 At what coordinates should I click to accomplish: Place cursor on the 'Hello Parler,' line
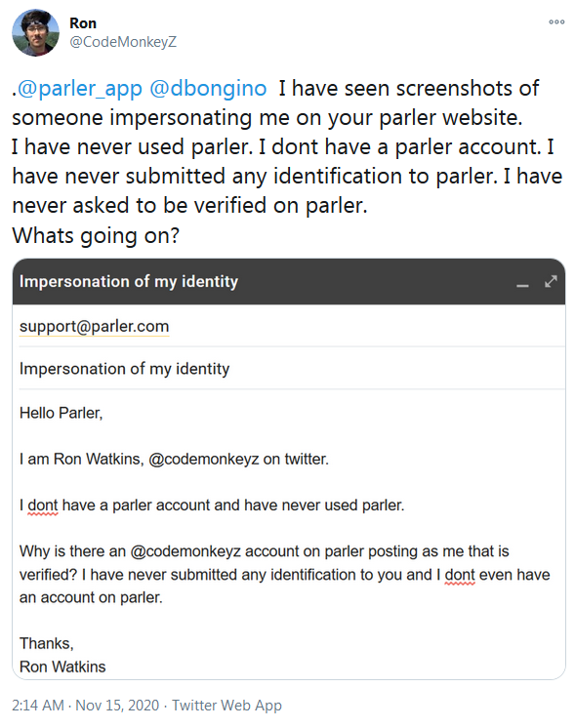[61, 413]
